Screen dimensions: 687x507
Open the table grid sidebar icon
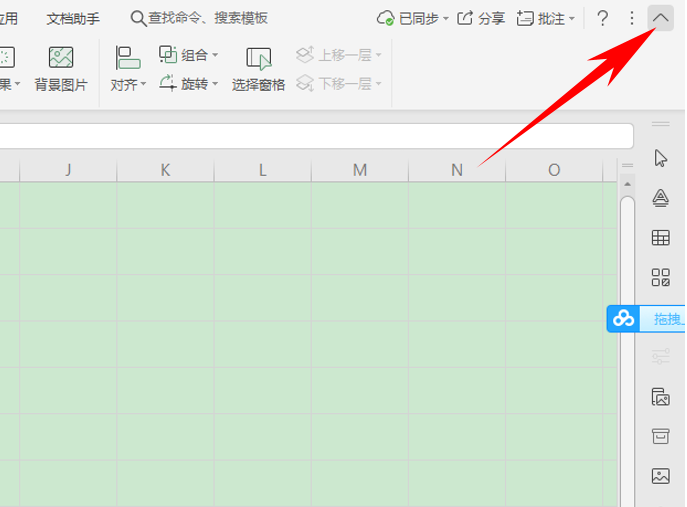(660, 238)
